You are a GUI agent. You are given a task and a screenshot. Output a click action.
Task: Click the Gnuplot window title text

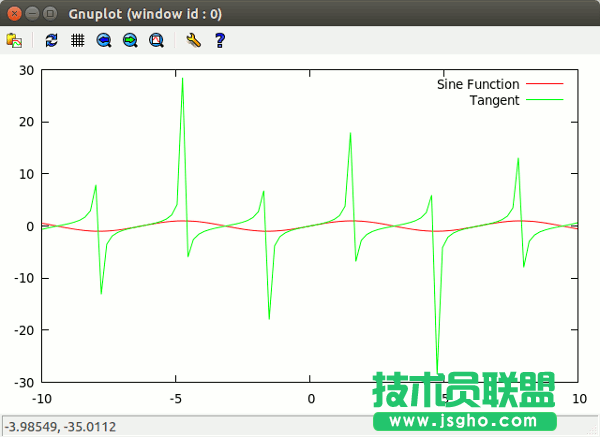coord(145,13)
